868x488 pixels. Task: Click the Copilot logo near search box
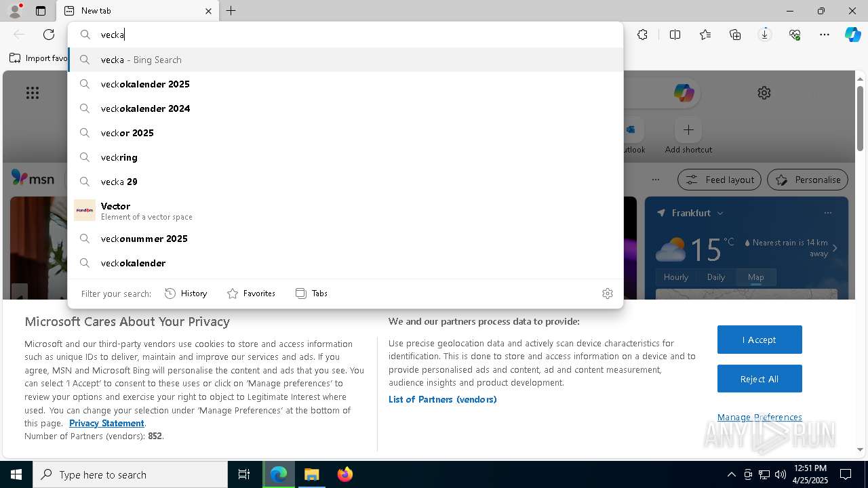(684, 93)
